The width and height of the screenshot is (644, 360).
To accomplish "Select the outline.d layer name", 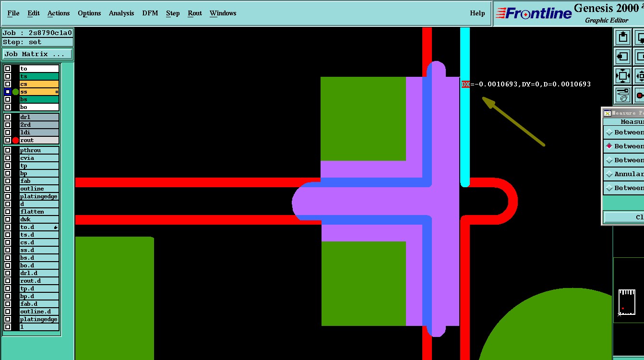I will coord(39,312).
